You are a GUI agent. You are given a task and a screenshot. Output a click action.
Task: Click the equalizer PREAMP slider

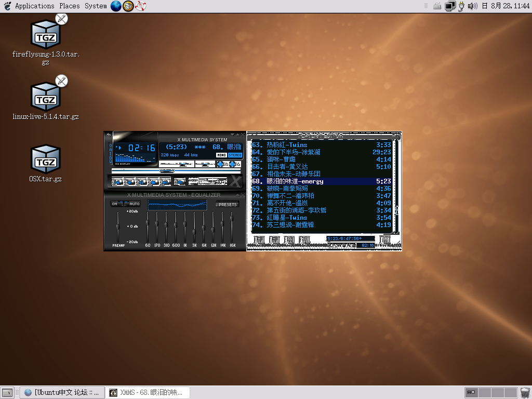click(x=118, y=227)
